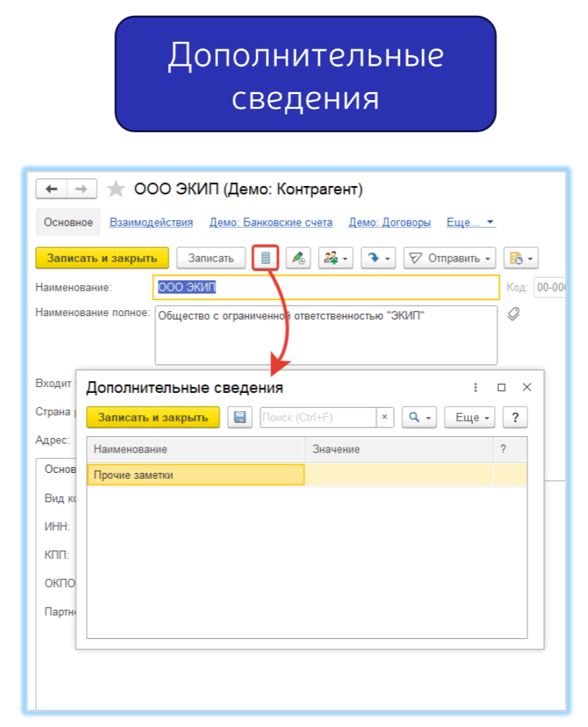Viewport: 588px width, 727px height.
Task: Click the Записать button
Action: coord(211,258)
